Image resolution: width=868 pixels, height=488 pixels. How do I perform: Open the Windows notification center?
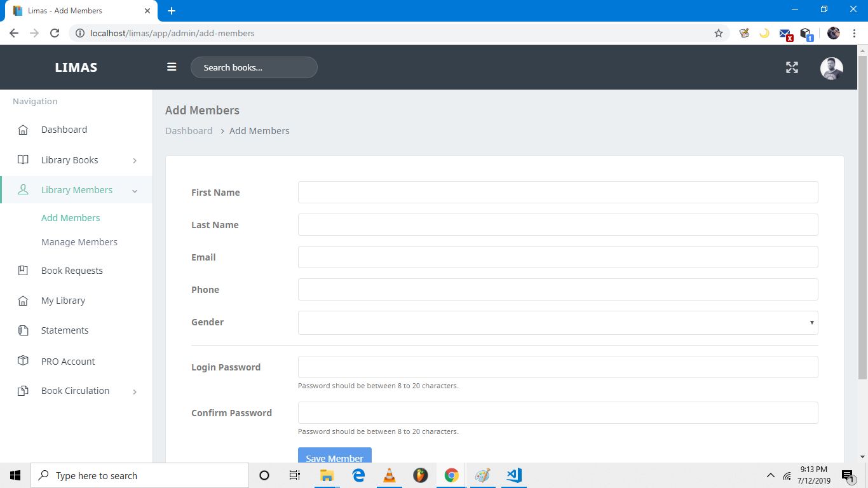(x=848, y=475)
